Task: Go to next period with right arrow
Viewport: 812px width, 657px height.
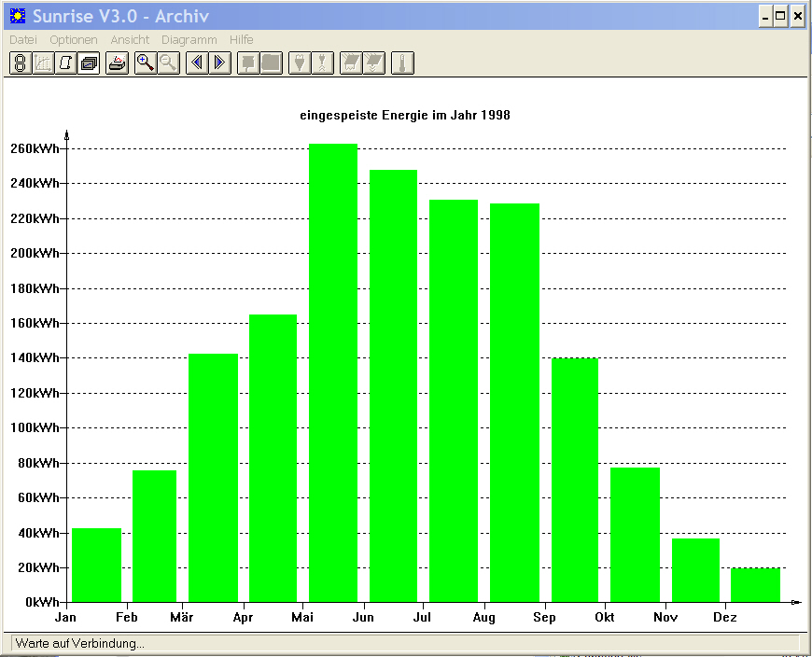Action: pyautogui.click(x=219, y=63)
